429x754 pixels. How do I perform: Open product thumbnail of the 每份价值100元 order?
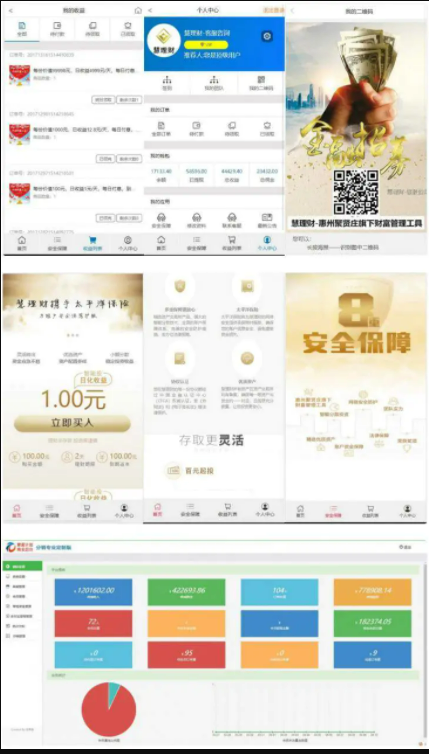[x=19, y=193]
